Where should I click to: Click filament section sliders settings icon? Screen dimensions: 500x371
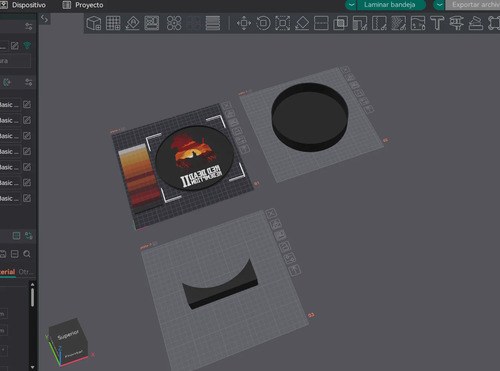tap(29, 82)
